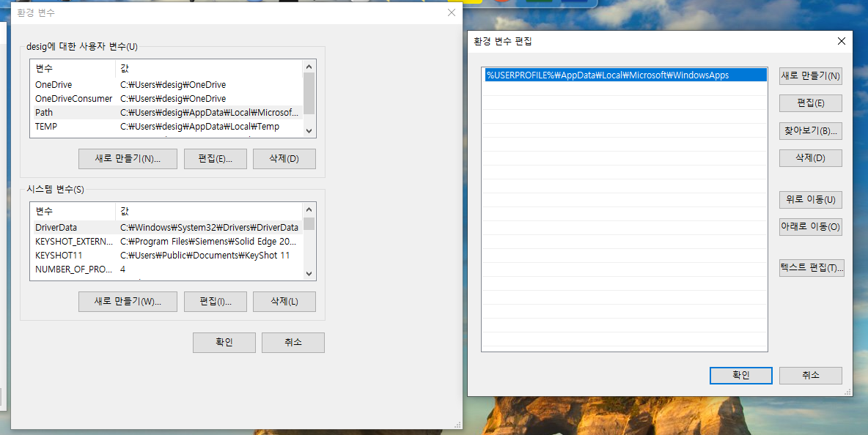This screenshot has height=435, width=868.
Task: Open 찾아보기(B)... browse button
Action: [x=810, y=131]
